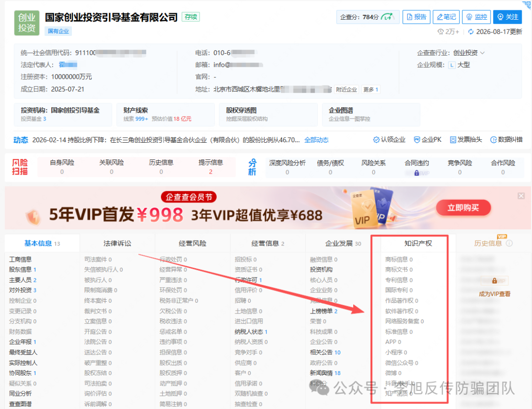The image size is (532, 409).
Task: Open the 企业图谱 card
Action: pos(371,114)
